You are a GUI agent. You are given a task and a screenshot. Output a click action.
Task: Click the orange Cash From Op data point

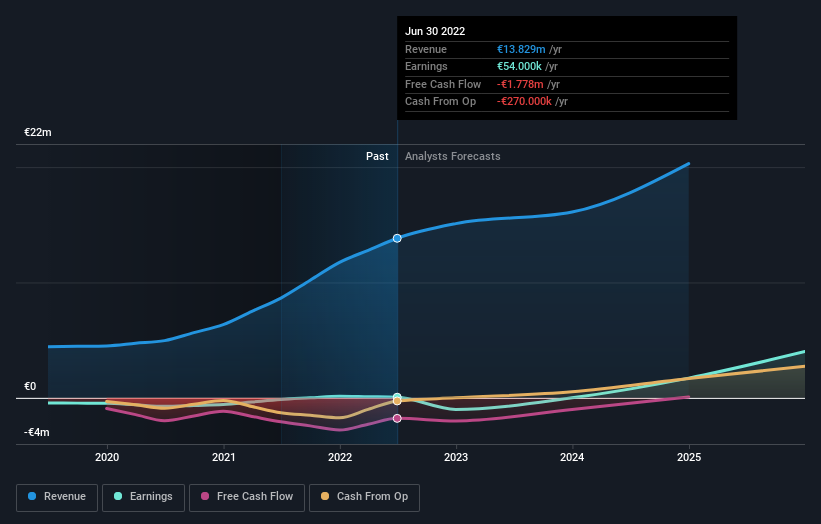(397, 401)
